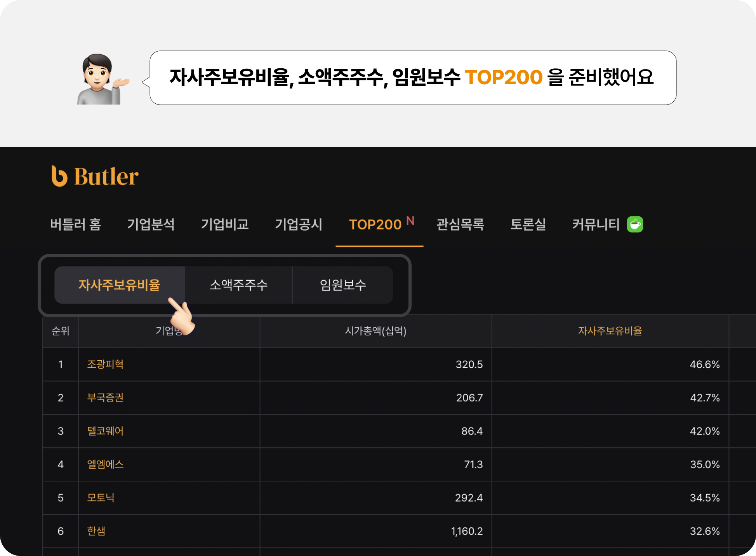756x556 pixels.
Task: Click rank number 3 cell
Action: [x=61, y=431]
